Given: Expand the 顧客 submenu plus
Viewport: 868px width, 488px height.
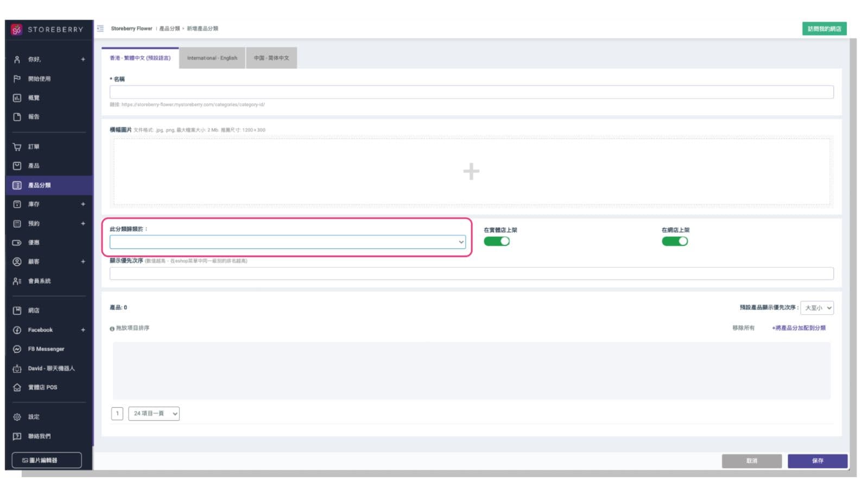Looking at the screenshot, I should [x=83, y=262].
